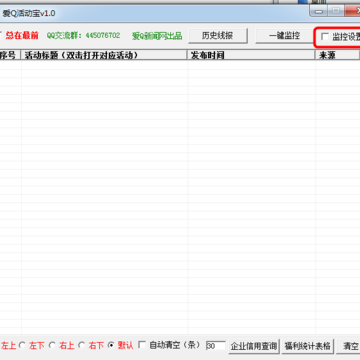Click the 一键监控 button
This screenshot has width=360, height=360.
click(284, 36)
